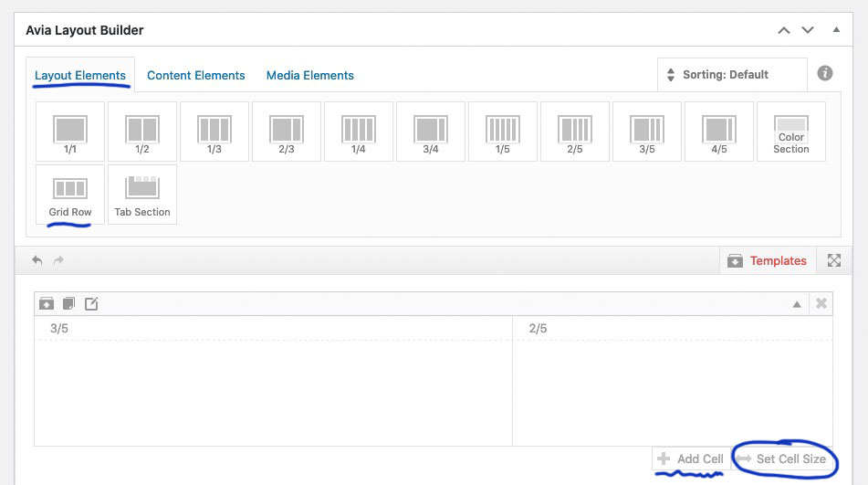Edit the grid row settings
Viewport: 868px width, 485px height.
point(91,303)
